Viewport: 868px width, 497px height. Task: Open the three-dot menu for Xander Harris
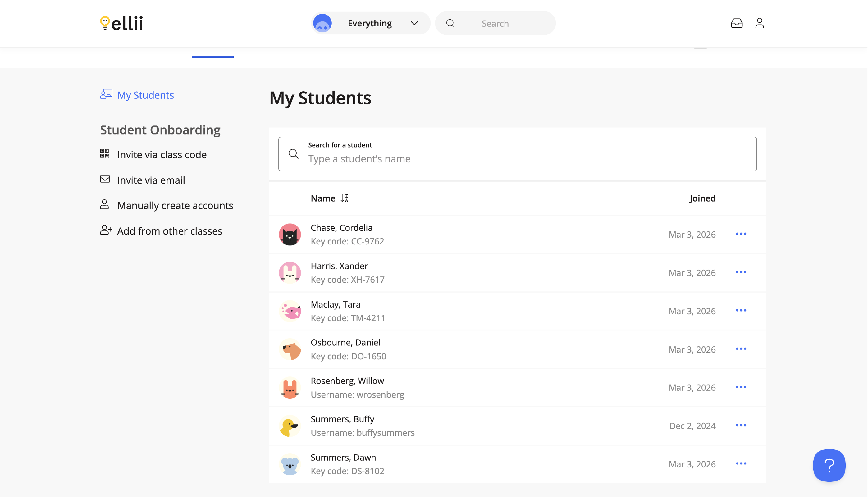pos(741,272)
